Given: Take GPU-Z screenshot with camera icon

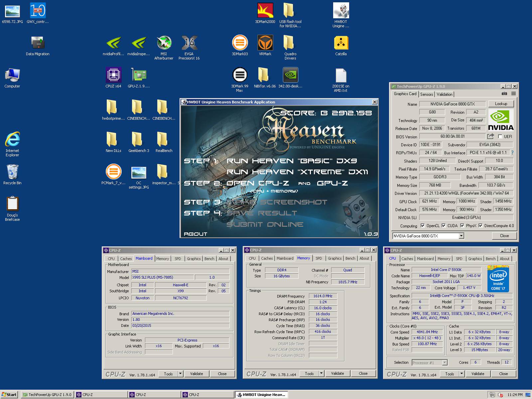Looking at the screenshot, I should tap(504, 94).
